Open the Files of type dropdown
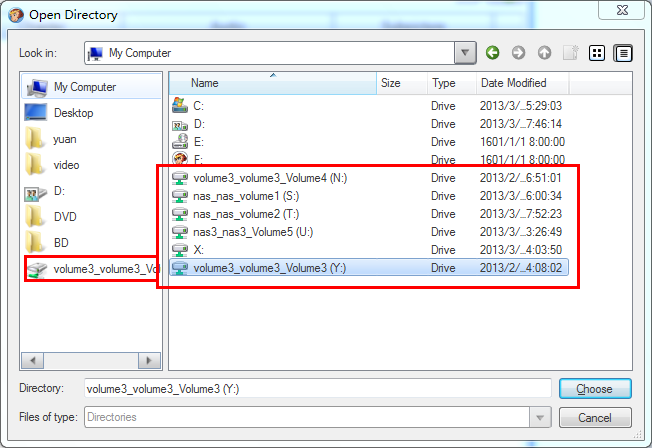Image resolution: width=652 pixels, height=448 pixels. 540,417
